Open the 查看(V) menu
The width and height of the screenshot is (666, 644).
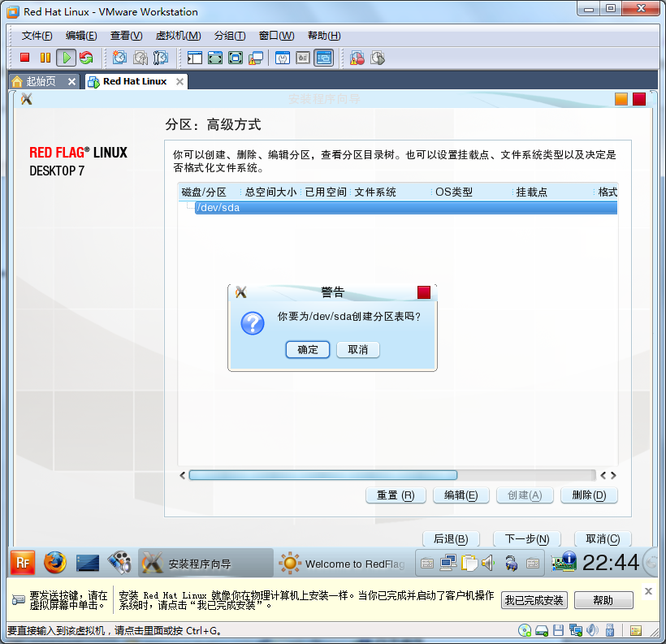126,36
